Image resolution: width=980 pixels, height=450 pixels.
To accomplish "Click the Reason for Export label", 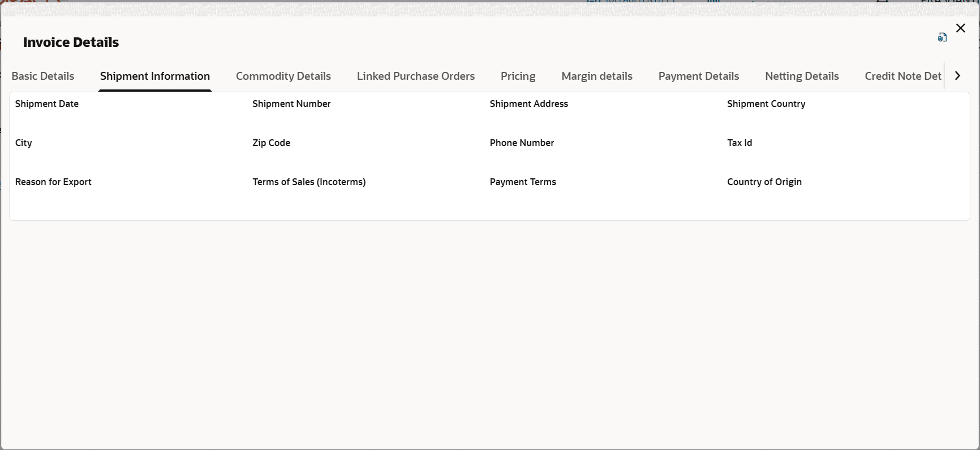I will click(x=53, y=182).
